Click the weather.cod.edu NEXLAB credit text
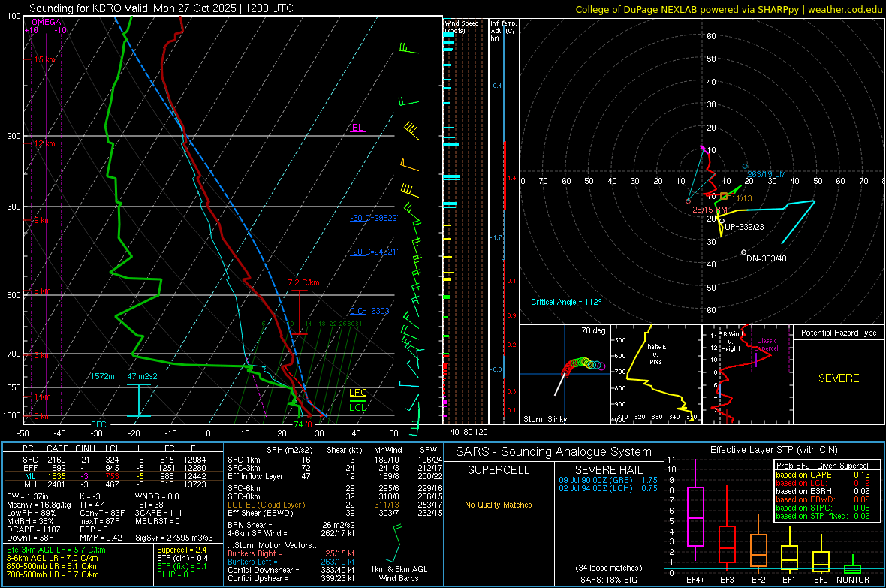Screen dimensions: 886x588 (729, 9)
